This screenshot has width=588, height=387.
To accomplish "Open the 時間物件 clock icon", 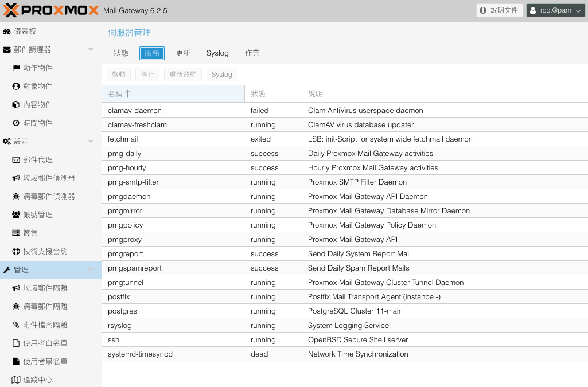I will pos(15,123).
